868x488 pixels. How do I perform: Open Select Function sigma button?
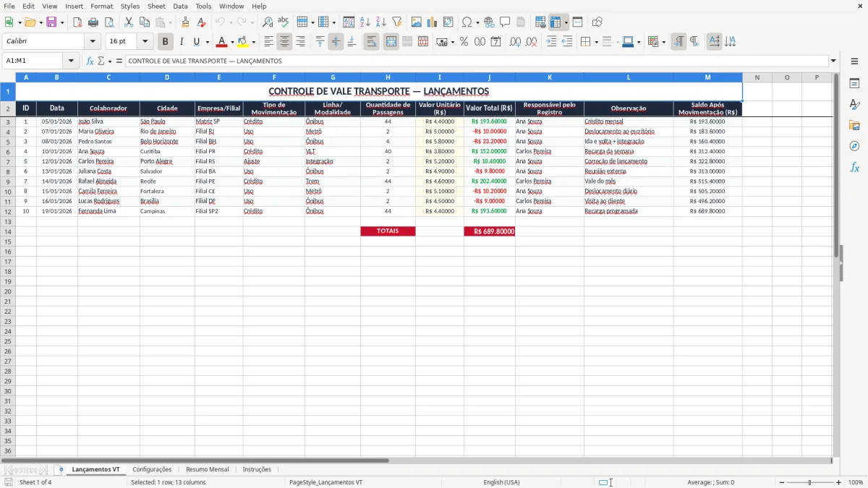pyautogui.click(x=101, y=61)
